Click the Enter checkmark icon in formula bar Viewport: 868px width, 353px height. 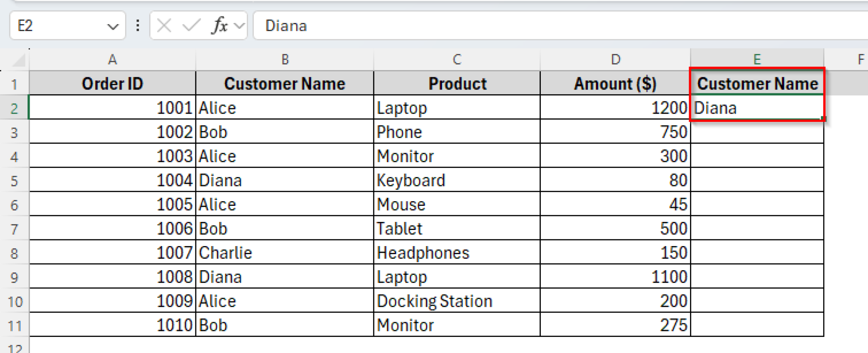[x=192, y=25]
